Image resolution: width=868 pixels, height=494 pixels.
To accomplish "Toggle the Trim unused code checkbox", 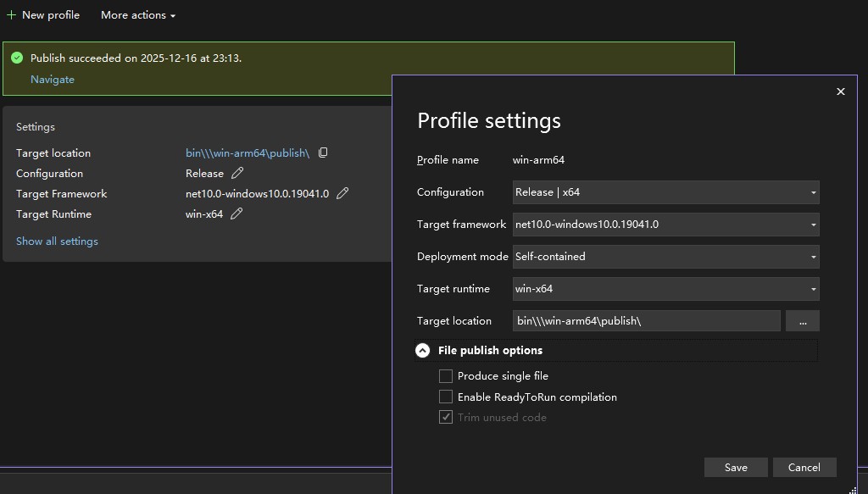I will (446, 418).
